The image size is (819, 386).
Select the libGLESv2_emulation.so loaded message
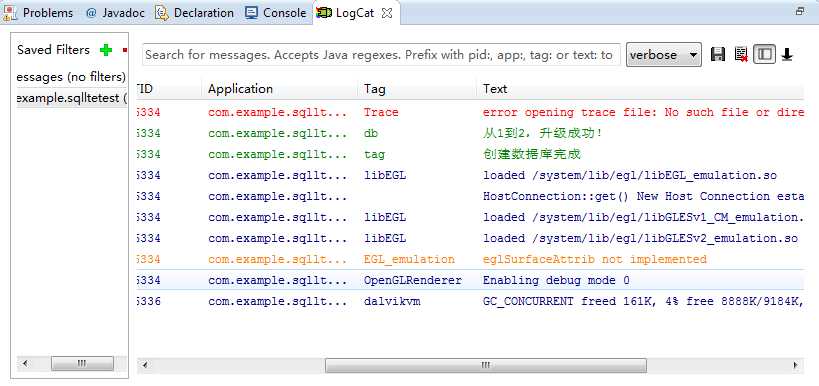[470, 238]
